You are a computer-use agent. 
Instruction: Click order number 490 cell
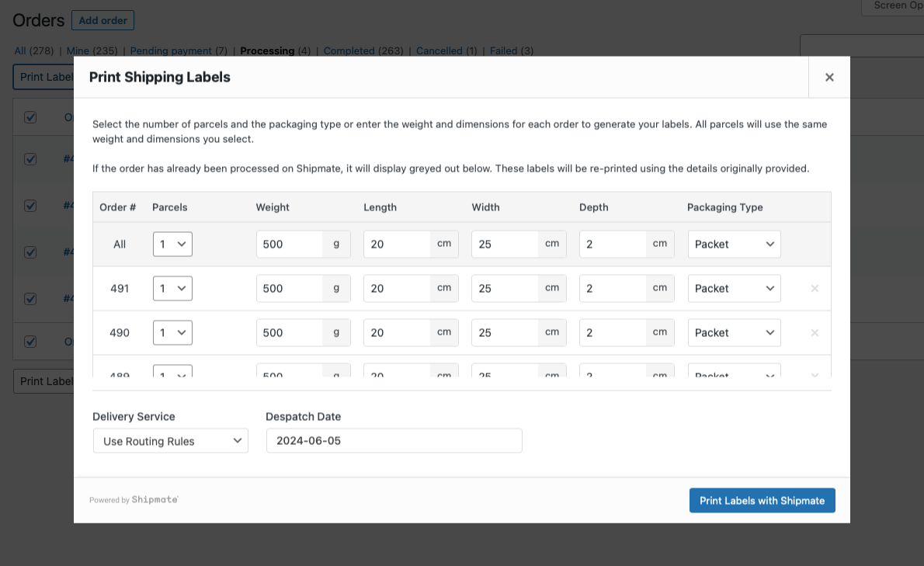(120, 333)
